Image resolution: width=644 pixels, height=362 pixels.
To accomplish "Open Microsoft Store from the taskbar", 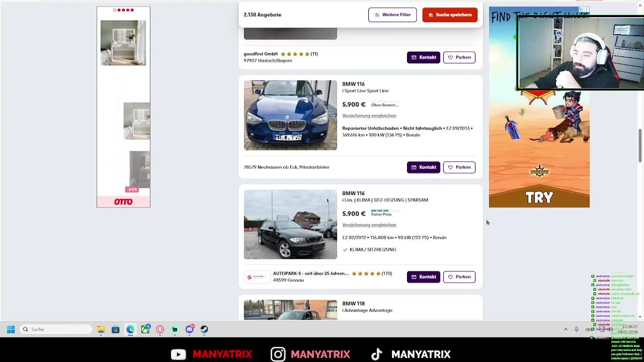I will click(115, 329).
